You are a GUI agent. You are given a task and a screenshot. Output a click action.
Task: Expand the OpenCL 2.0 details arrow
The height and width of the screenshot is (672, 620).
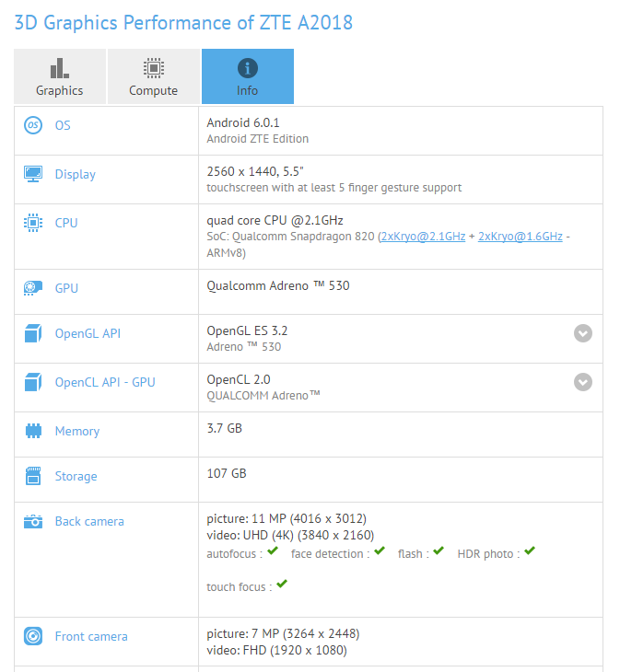(x=582, y=382)
